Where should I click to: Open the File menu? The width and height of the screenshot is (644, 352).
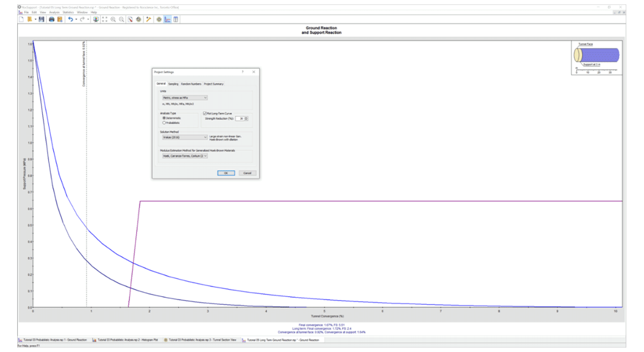(27, 12)
